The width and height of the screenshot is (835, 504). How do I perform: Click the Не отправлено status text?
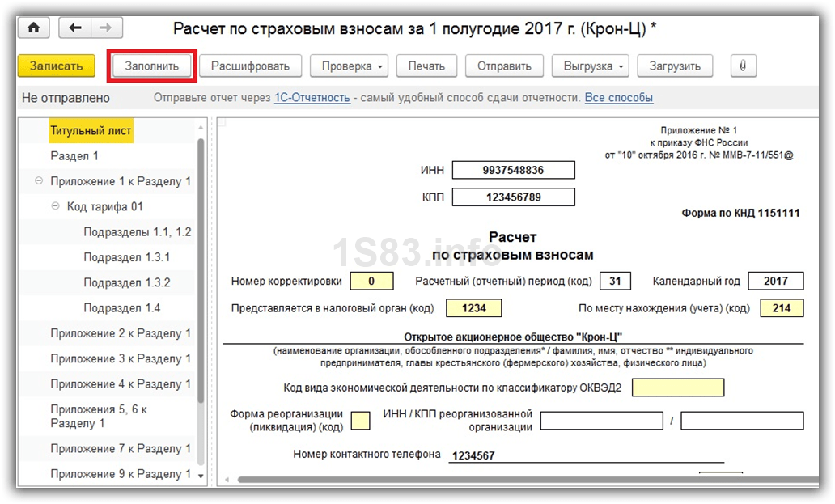coord(66,98)
